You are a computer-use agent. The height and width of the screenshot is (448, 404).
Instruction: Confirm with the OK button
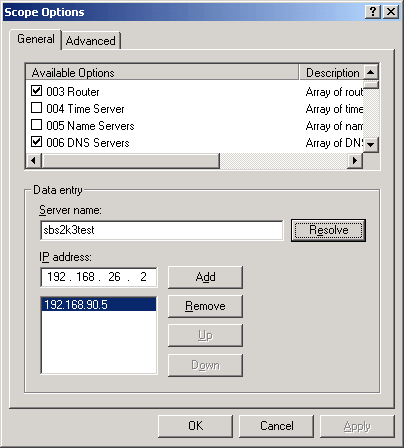[x=195, y=426]
